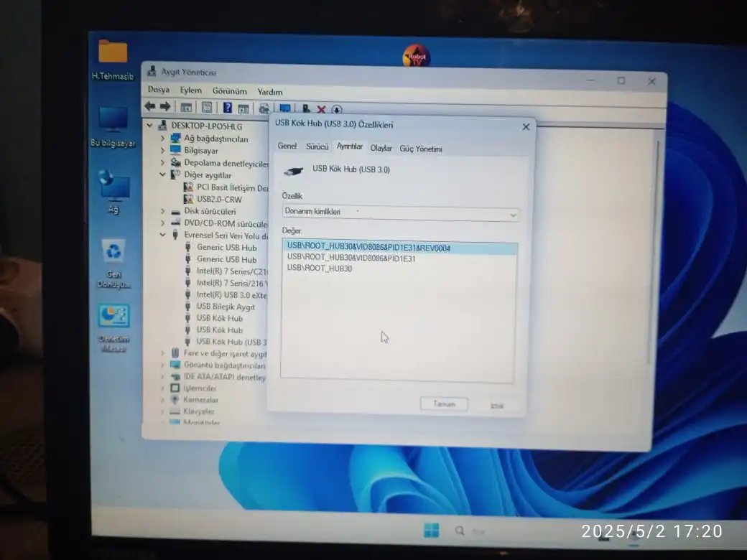The height and width of the screenshot is (560, 747).
Task: Select Intel(R) USB 3.0 eXte controller entry
Action: click(x=226, y=295)
